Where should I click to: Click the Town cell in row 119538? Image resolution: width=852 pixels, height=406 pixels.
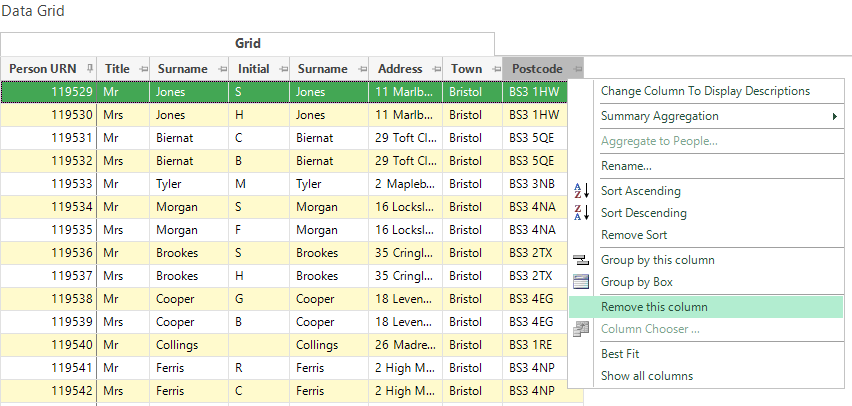[x=472, y=299]
